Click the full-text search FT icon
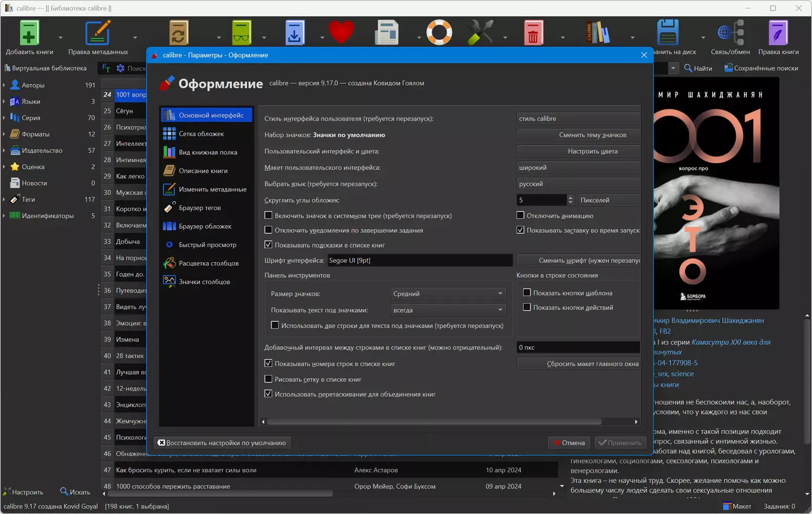The width and height of the screenshot is (812, 514). (x=106, y=68)
